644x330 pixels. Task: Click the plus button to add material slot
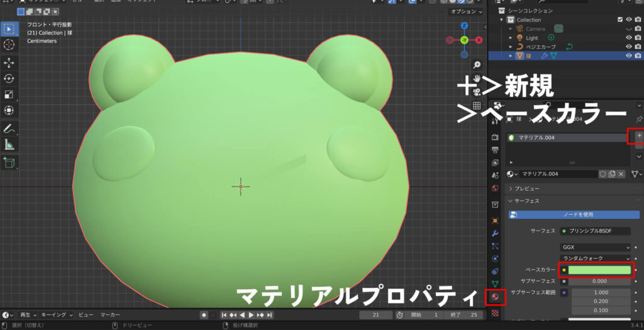(639, 135)
